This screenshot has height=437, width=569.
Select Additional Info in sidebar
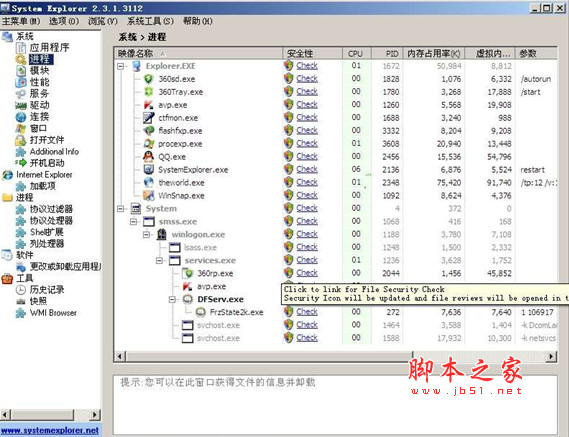(x=54, y=152)
